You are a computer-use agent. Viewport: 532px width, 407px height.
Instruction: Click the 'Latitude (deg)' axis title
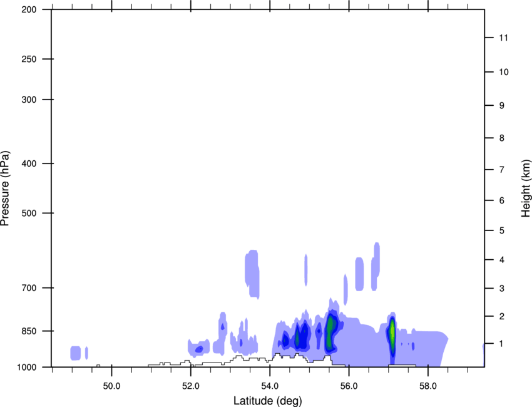point(268,401)
